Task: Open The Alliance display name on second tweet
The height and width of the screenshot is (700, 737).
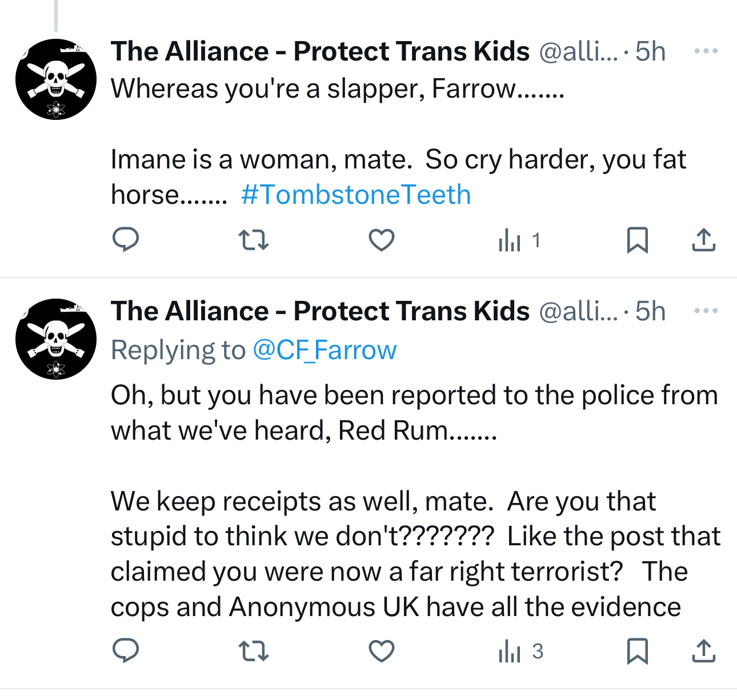Action: (320, 311)
